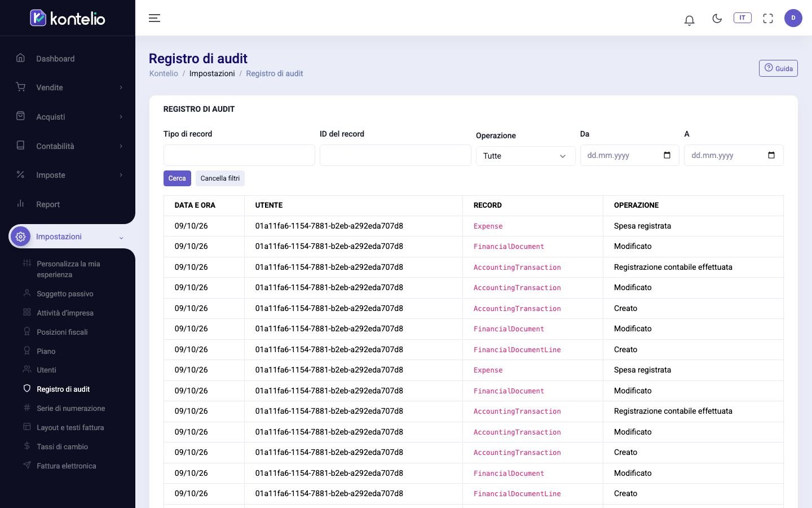
Task: Open the user avatar D menu
Action: (x=793, y=18)
